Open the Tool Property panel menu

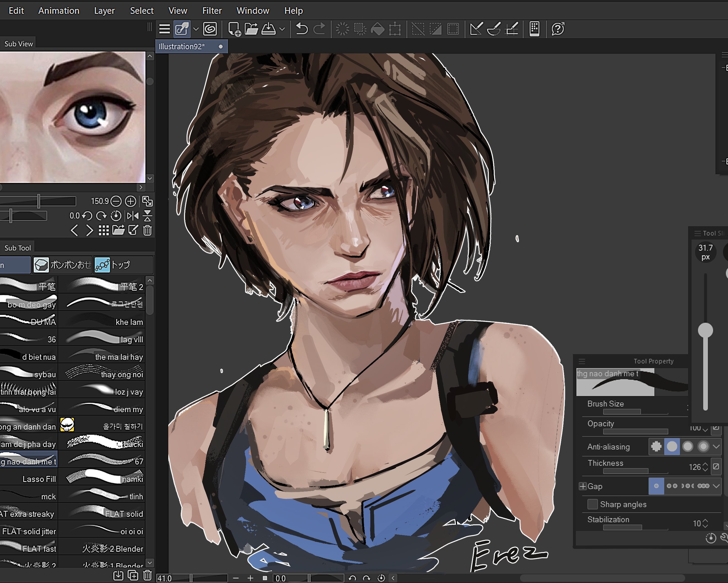pyautogui.click(x=582, y=361)
